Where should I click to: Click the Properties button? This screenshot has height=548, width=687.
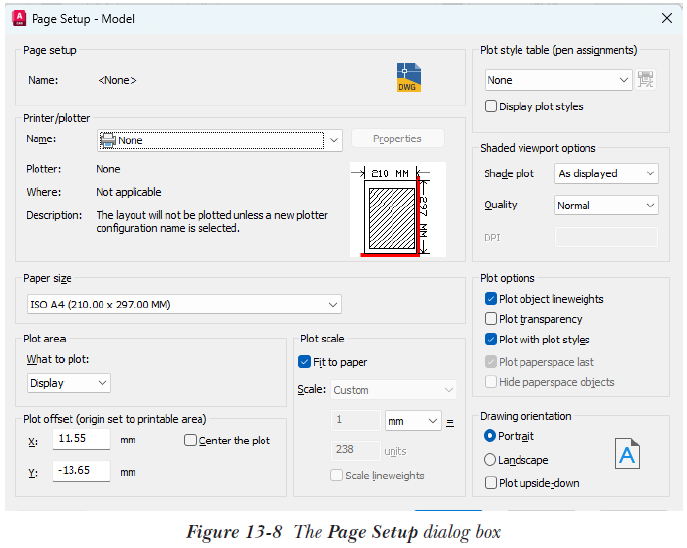pyautogui.click(x=397, y=139)
